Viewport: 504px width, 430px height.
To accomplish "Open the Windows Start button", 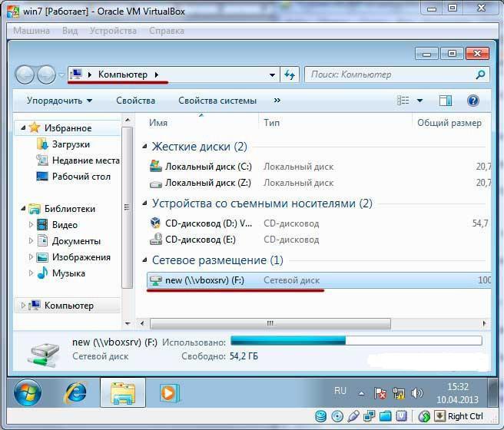I will 28,392.
